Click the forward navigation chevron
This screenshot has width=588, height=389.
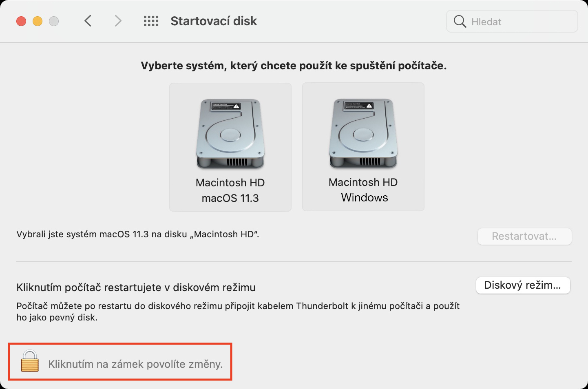(x=118, y=21)
